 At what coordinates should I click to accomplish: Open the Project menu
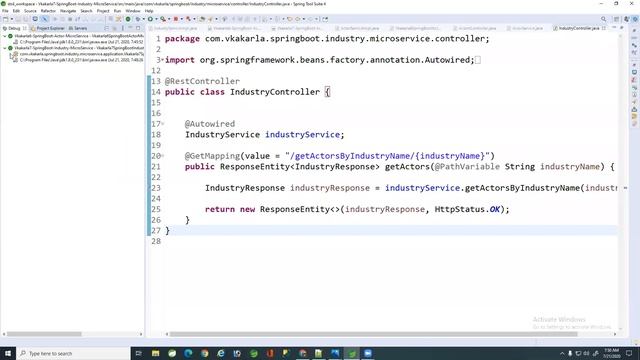[103, 11]
